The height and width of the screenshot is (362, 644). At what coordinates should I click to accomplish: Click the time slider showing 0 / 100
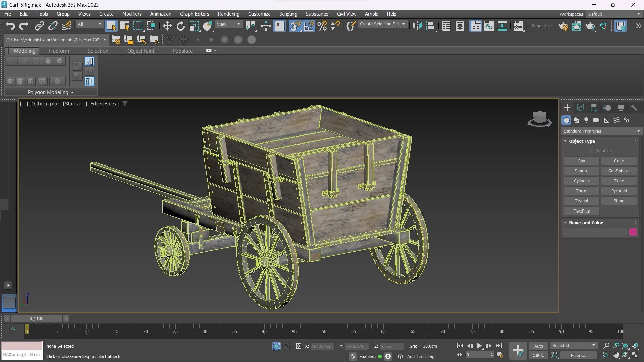(x=36, y=318)
